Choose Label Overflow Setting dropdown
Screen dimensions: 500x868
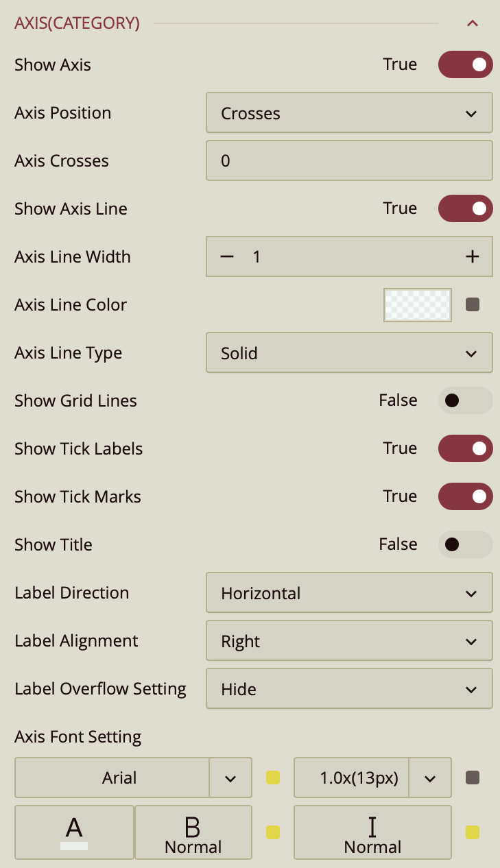point(349,689)
